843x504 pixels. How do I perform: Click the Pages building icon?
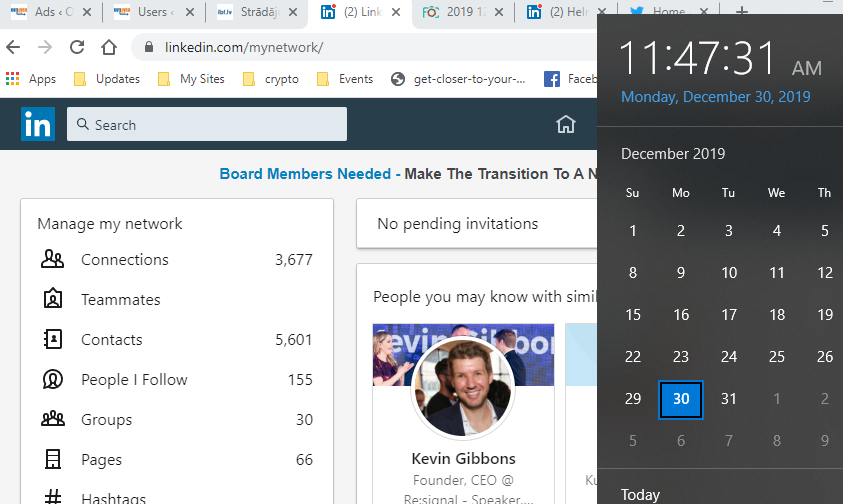[x=53, y=460]
